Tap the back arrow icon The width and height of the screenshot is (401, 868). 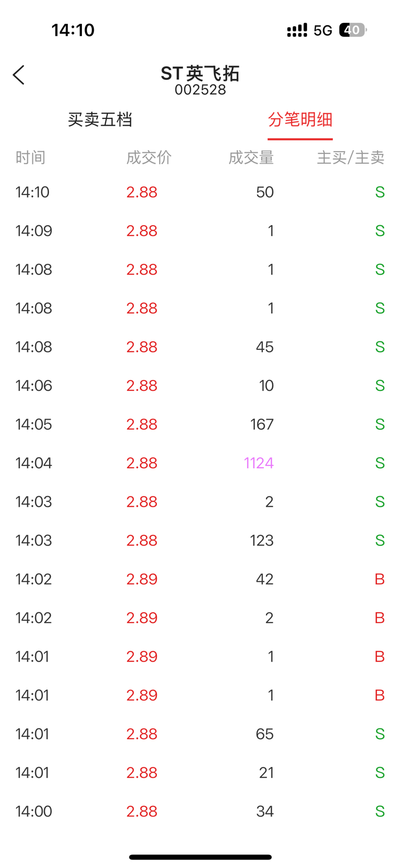[x=19, y=75]
